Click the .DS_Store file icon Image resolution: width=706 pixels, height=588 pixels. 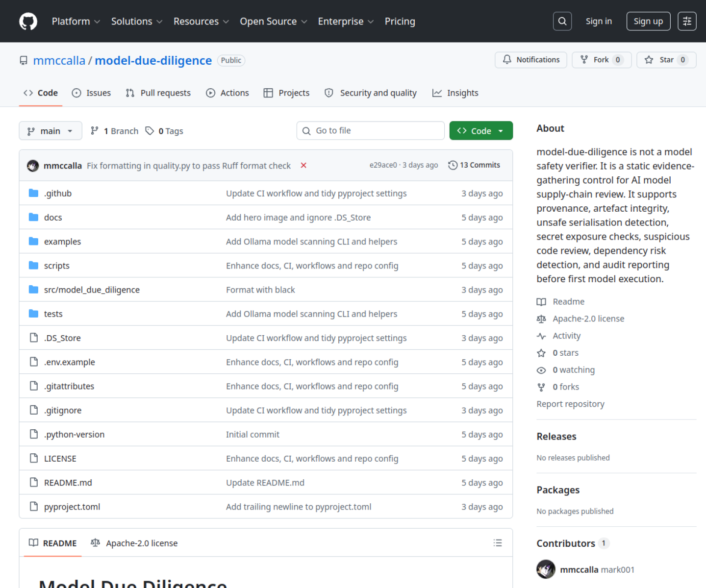[x=34, y=338]
